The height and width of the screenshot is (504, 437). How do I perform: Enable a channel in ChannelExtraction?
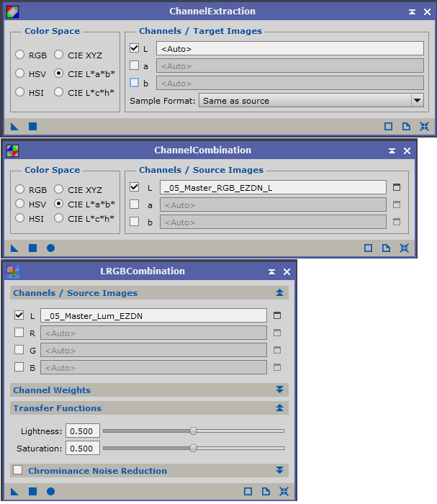tap(135, 66)
